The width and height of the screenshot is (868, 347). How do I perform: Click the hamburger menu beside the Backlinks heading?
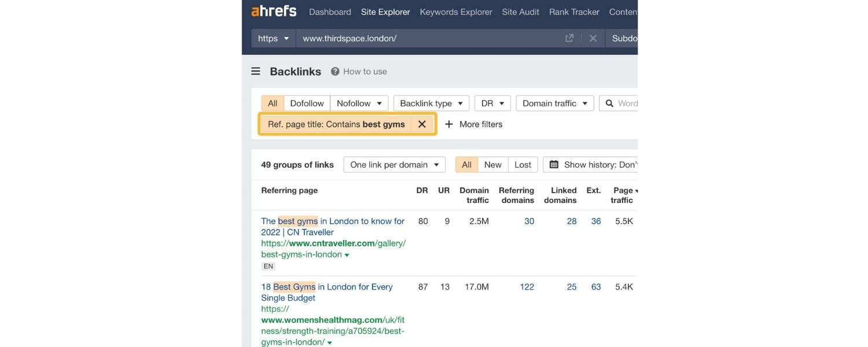pyautogui.click(x=255, y=71)
